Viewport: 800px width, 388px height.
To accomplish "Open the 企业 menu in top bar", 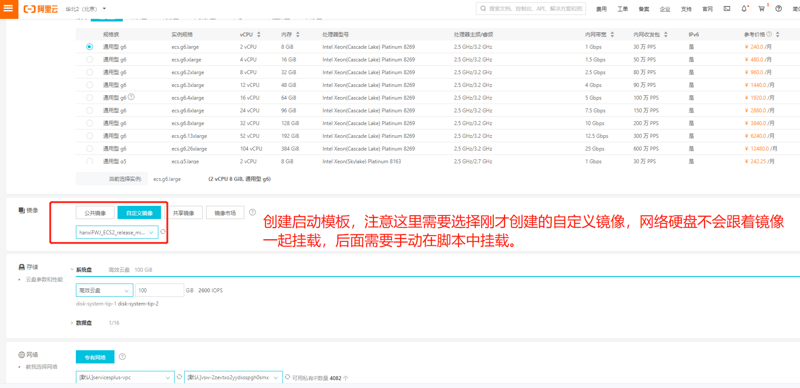I will [665, 9].
